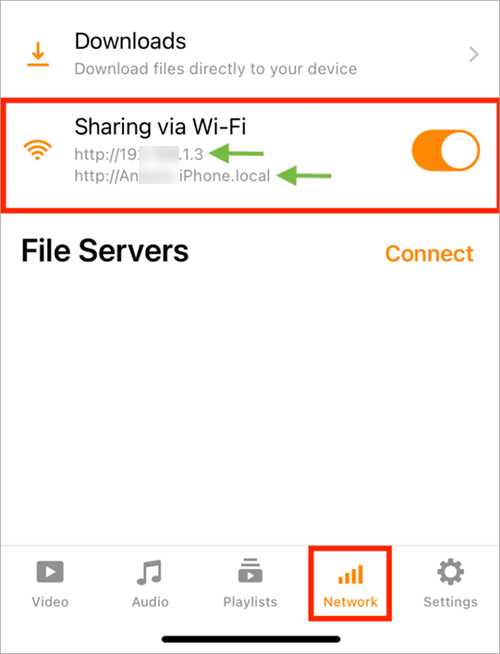Select the Playlists tab label
The image size is (500, 654).
(x=250, y=602)
